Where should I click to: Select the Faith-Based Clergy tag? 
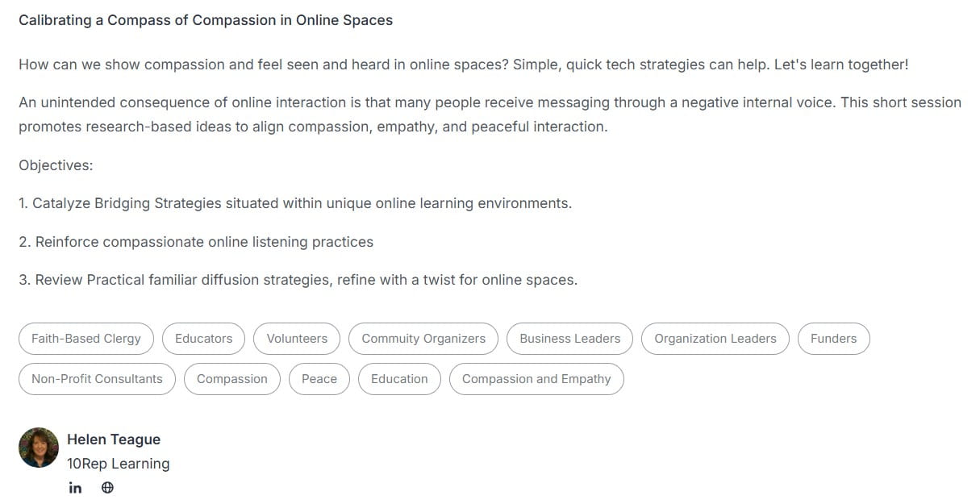coord(86,339)
